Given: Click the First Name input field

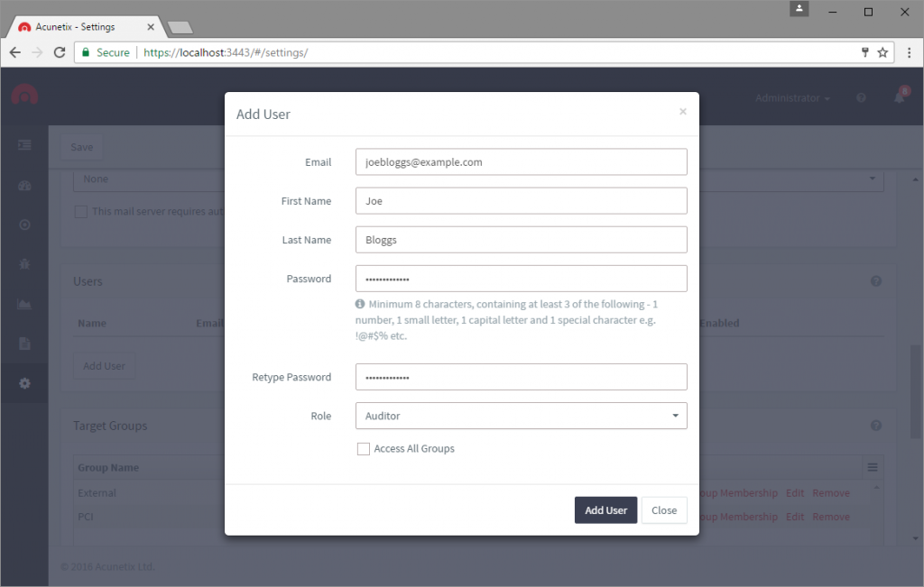Looking at the screenshot, I should pos(521,201).
